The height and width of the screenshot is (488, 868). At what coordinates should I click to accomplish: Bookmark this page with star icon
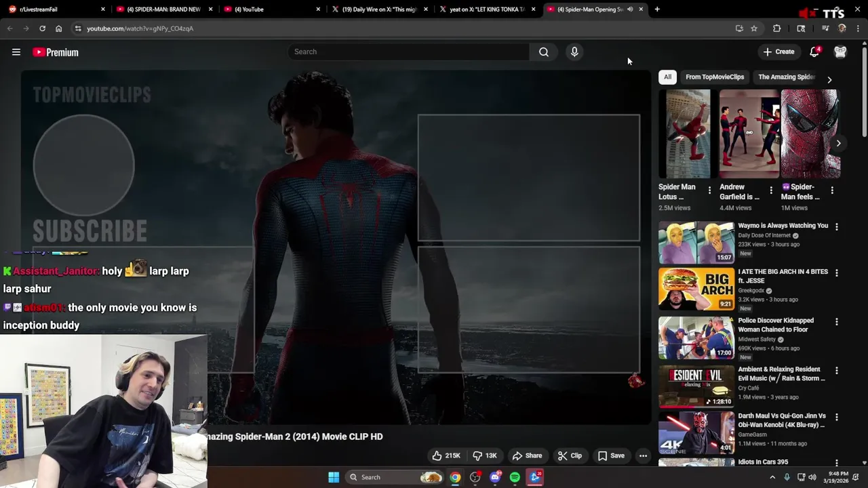[754, 28]
